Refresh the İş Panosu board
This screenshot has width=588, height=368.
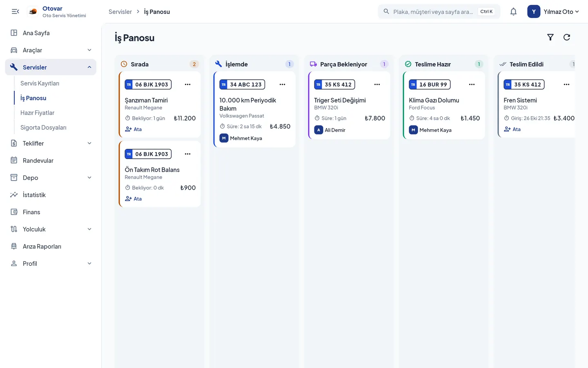[567, 37]
